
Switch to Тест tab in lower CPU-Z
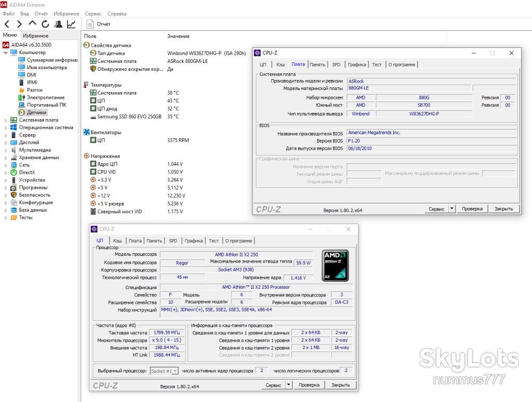point(214,241)
